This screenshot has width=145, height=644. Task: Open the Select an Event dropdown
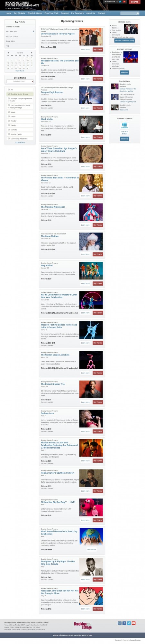point(20,81)
